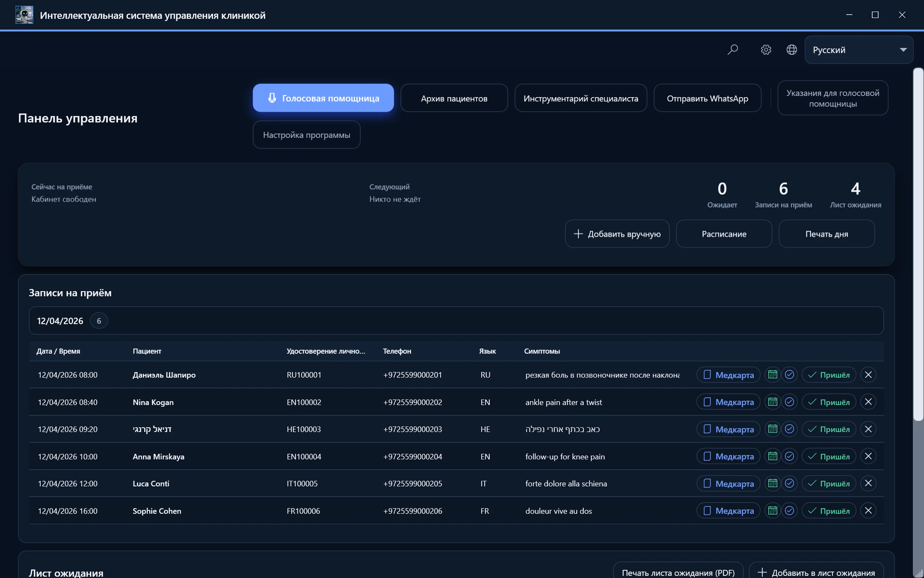The image size is (924, 578).
Task: Open Указания для голосовой помощницы
Action: click(833, 98)
